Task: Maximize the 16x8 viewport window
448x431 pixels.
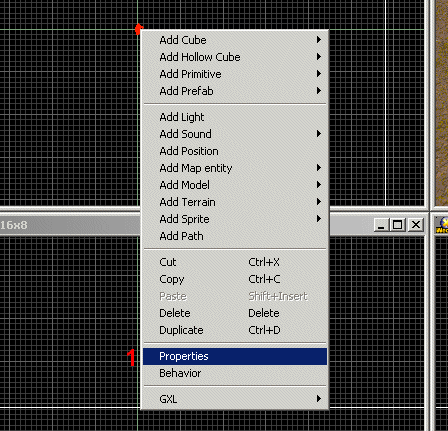Action: (397, 225)
